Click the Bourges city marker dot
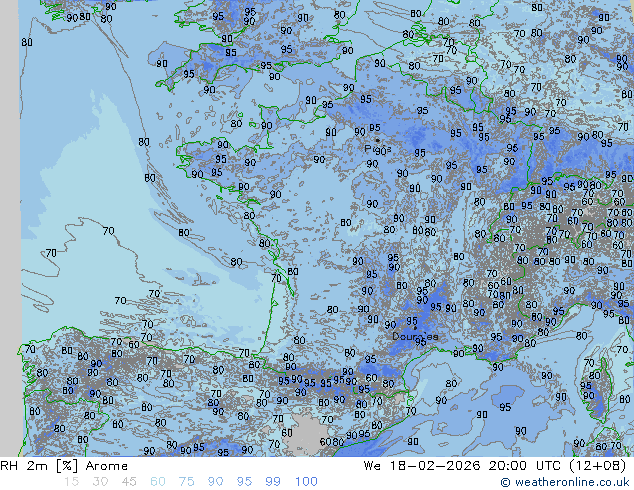This screenshot has width=634, height=490. click(416, 329)
